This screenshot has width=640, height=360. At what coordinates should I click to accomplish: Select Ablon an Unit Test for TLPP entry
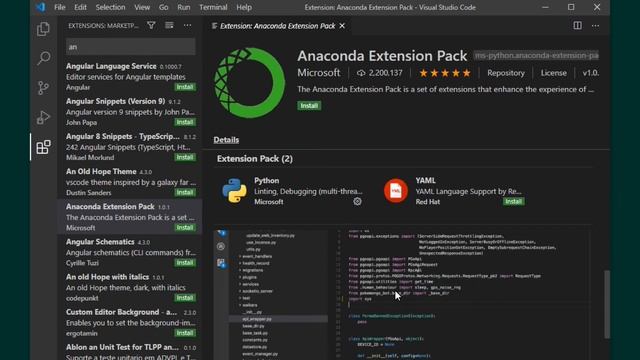130,350
